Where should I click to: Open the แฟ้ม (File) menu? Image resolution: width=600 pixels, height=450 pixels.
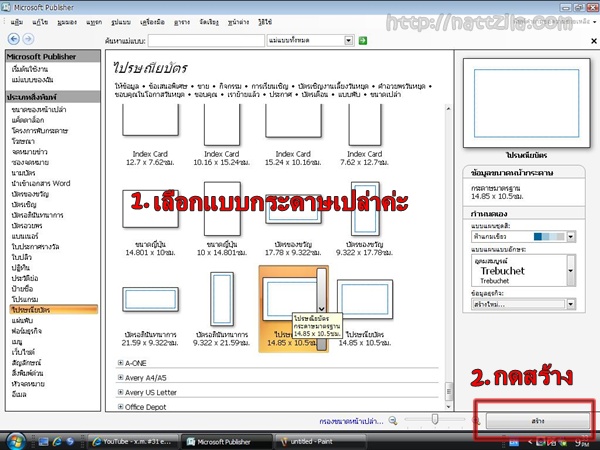click(x=16, y=22)
